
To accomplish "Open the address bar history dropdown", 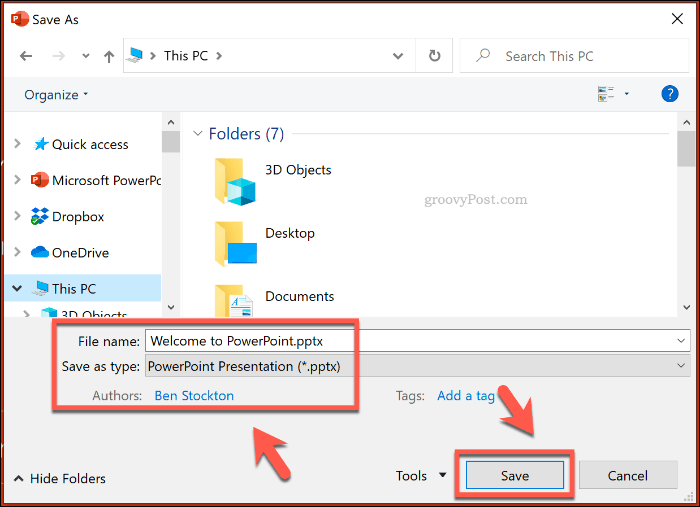I will pyautogui.click(x=398, y=56).
